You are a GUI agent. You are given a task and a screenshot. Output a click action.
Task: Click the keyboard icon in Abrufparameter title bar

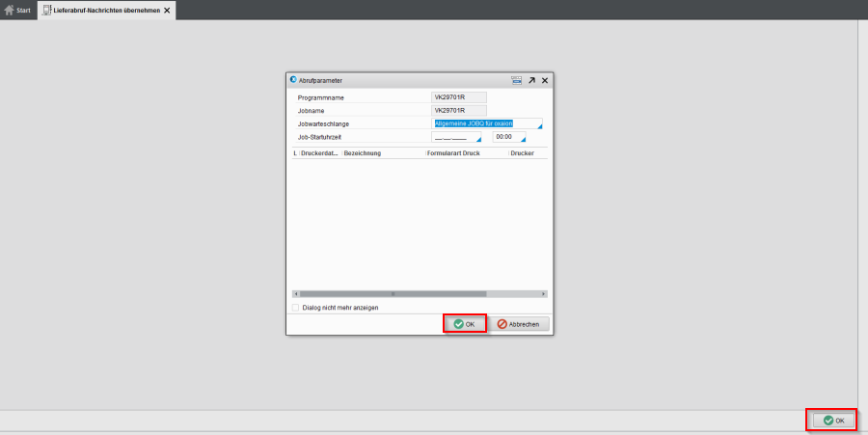(516, 81)
